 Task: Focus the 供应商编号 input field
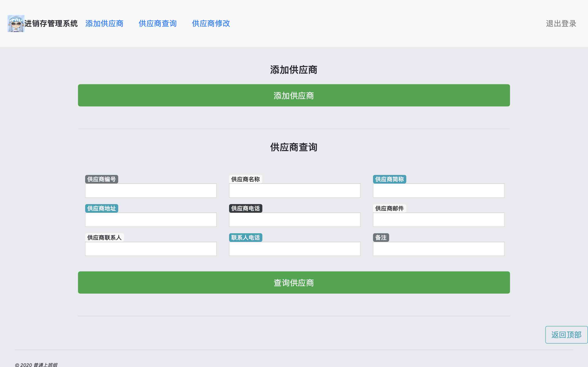[151, 191]
